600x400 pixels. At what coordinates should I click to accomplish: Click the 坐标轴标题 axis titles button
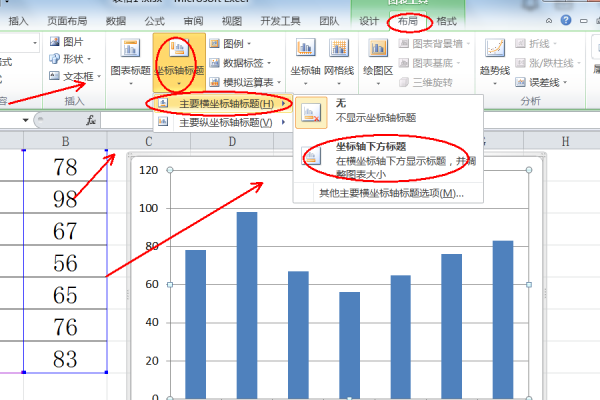coord(179,61)
